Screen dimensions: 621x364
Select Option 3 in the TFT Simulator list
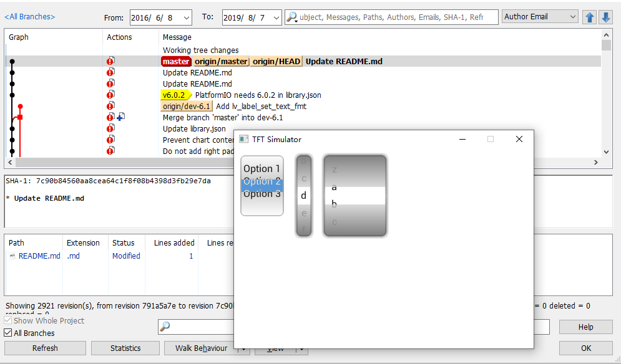[262, 194]
